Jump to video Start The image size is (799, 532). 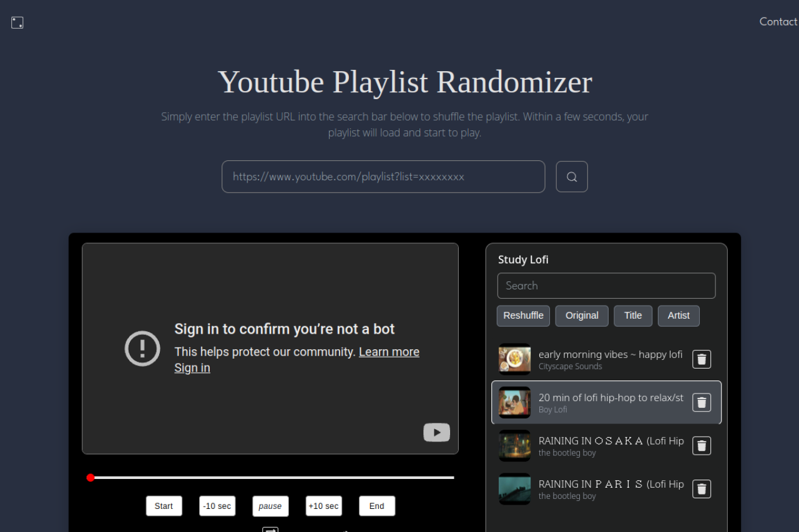(164, 506)
